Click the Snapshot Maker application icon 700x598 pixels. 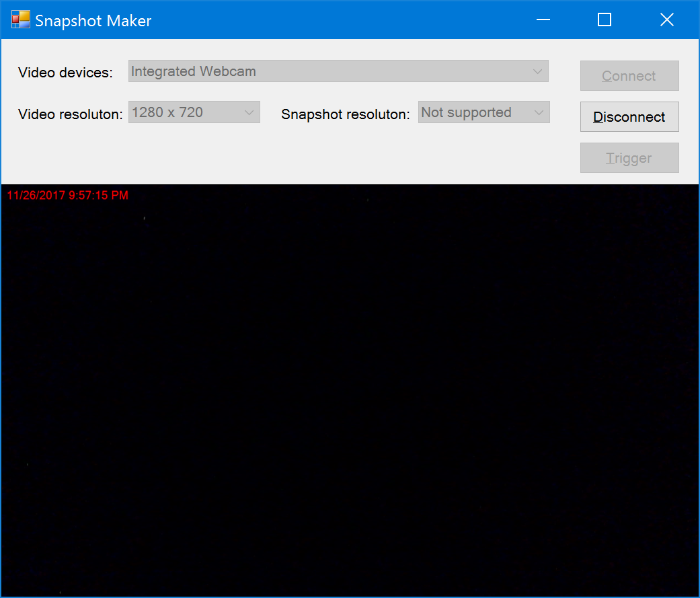click(x=19, y=19)
